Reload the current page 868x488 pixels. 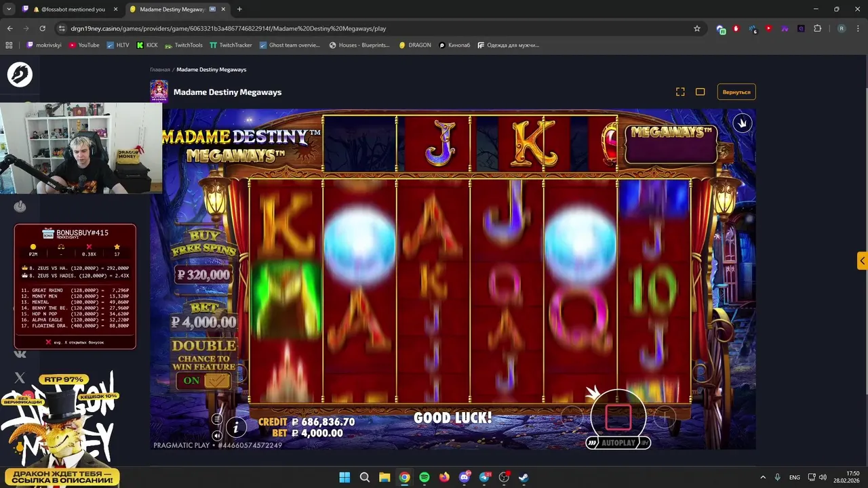coord(42,28)
